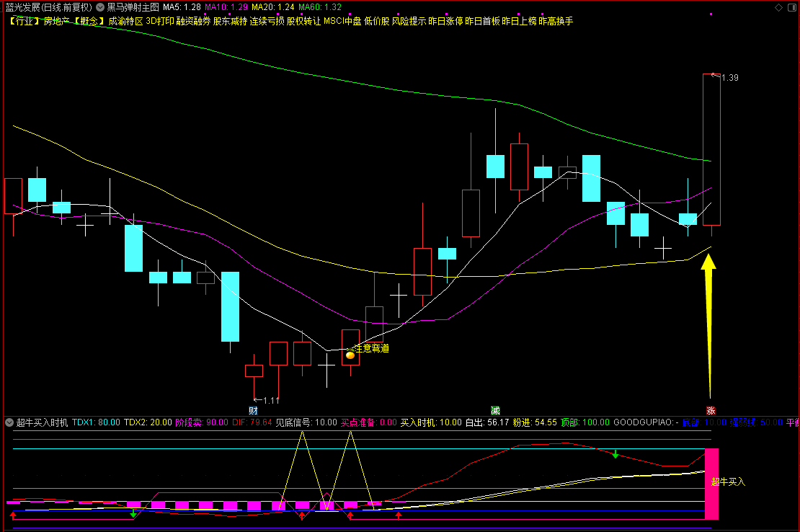Select the GOODGUPIAO label
The height and width of the screenshot is (532, 800).
point(646,422)
